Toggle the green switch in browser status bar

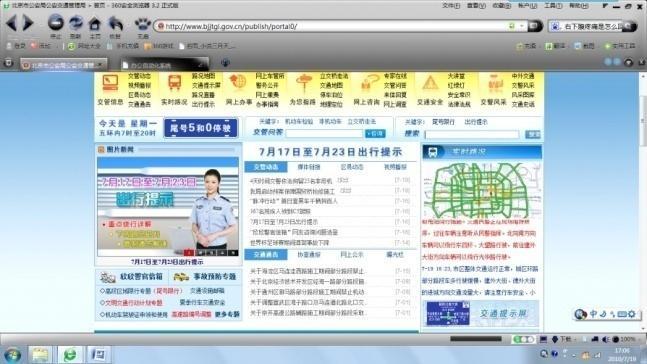coord(523,339)
